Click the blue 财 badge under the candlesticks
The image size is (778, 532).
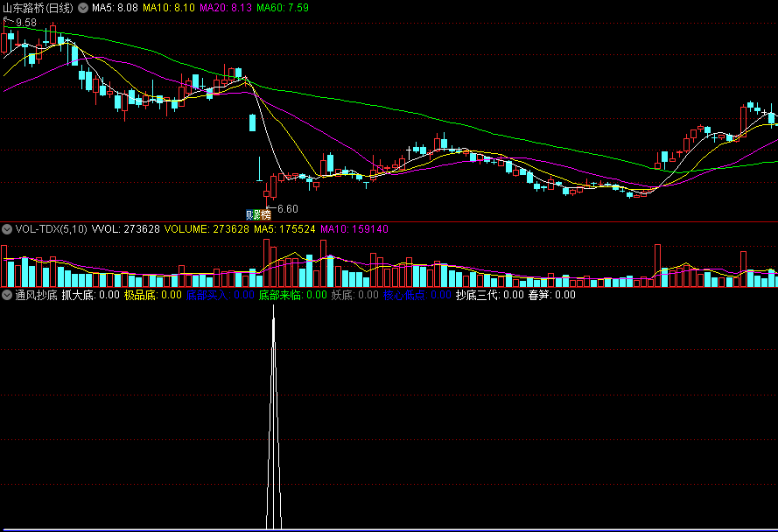(250, 215)
